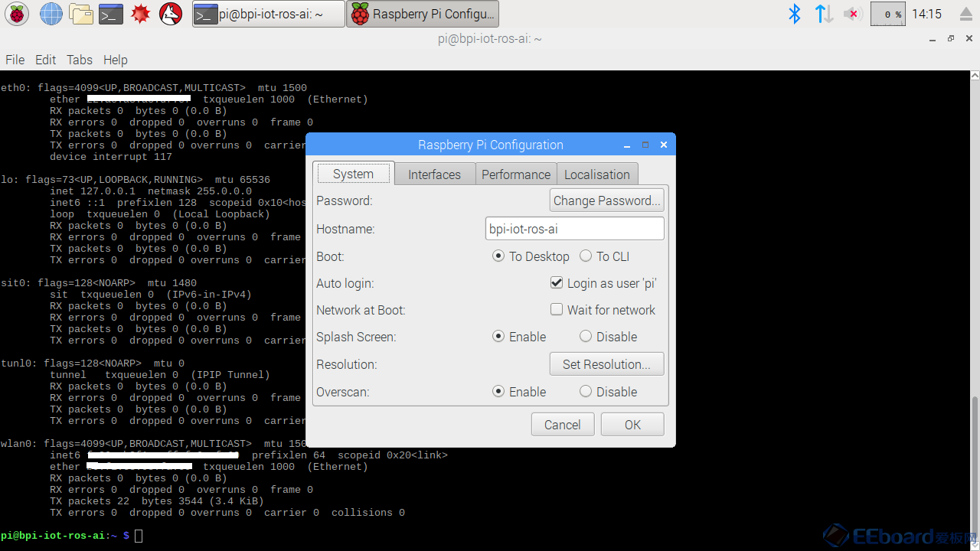Click the tunl0: flags line in terminal

pyautogui.click(x=92, y=364)
